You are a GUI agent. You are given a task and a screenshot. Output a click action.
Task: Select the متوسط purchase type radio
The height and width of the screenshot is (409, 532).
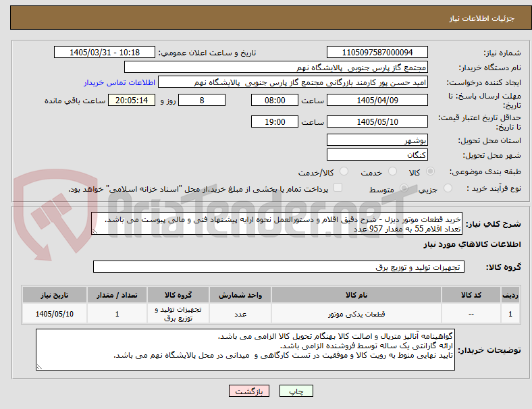point(404,188)
